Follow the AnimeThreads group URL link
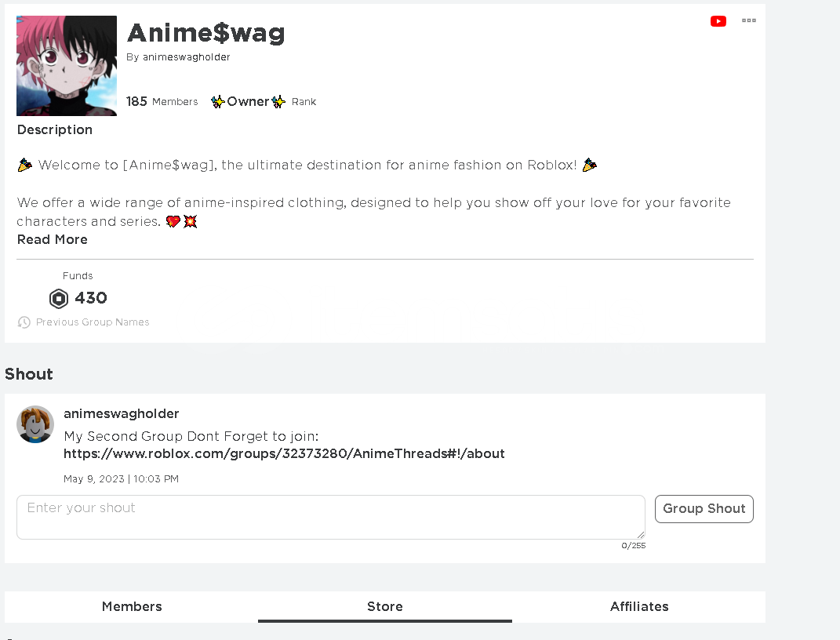This screenshot has width=840, height=640. (284, 453)
